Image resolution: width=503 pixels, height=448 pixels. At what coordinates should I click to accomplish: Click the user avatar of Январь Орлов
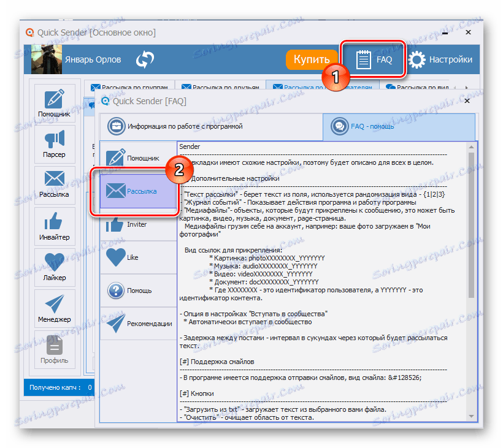point(47,59)
